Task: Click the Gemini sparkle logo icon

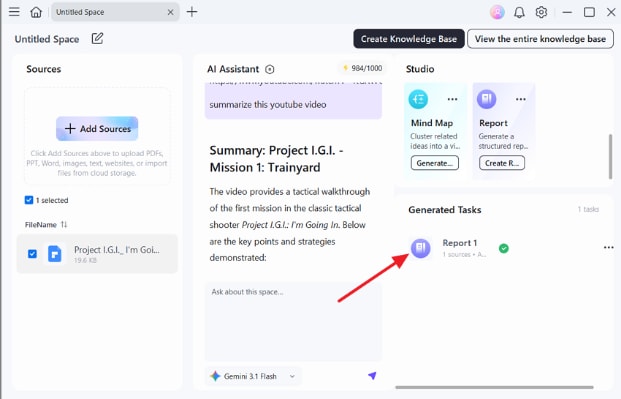Action: pos(215,376)
